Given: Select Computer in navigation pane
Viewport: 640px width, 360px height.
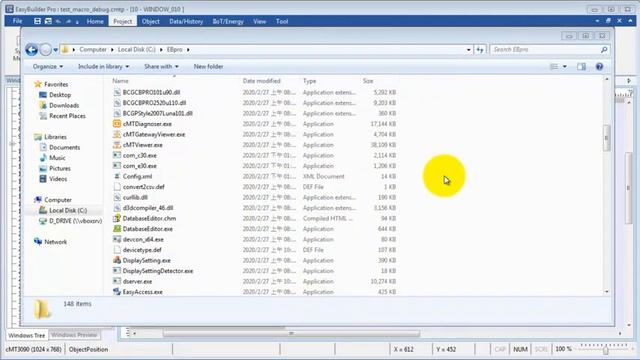Looking at the screenshot, I should pos(58,200).
